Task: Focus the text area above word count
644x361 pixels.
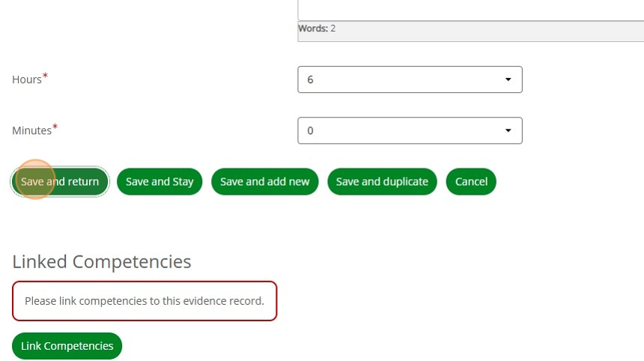Action: point(470,10)
